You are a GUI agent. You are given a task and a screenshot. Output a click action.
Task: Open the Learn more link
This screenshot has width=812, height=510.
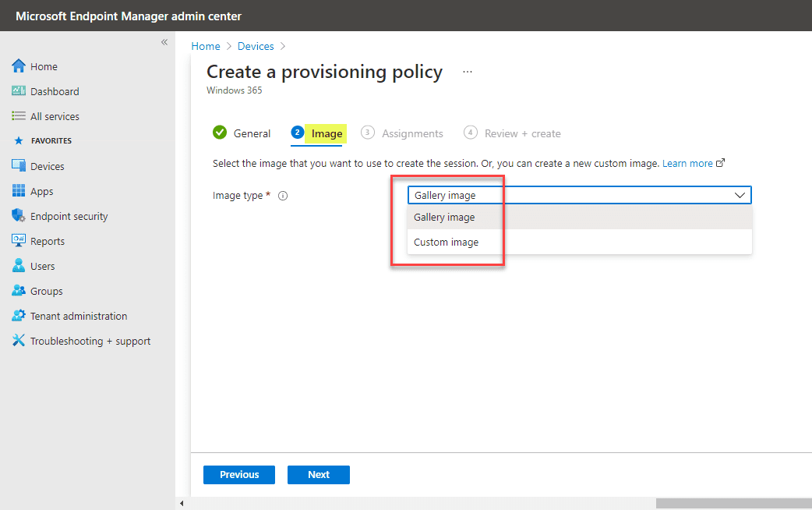click(687, 164)
